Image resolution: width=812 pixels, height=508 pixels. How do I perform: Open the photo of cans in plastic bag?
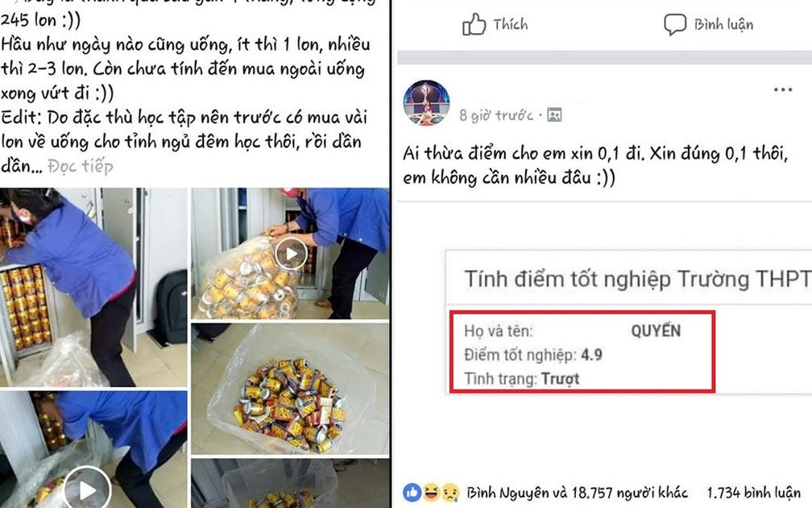(290, 389)
